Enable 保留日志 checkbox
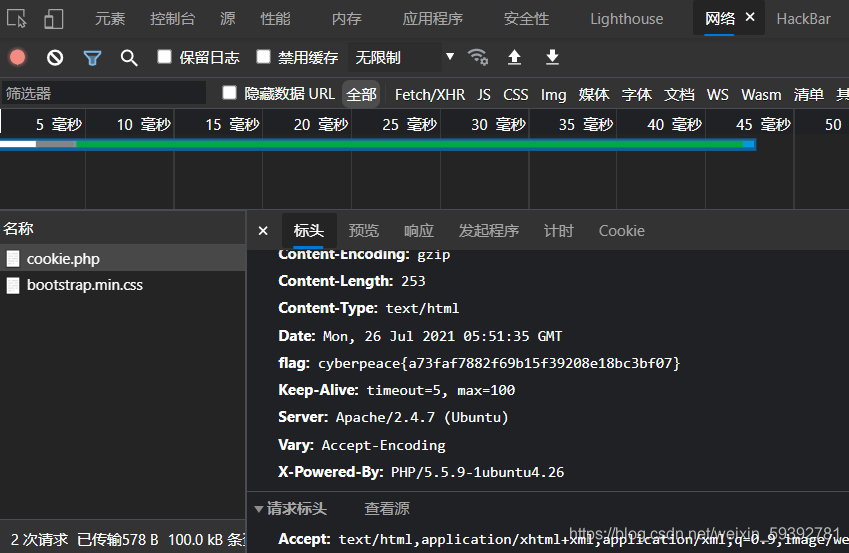Screen dimensions: 849x553 click(165, 56)
